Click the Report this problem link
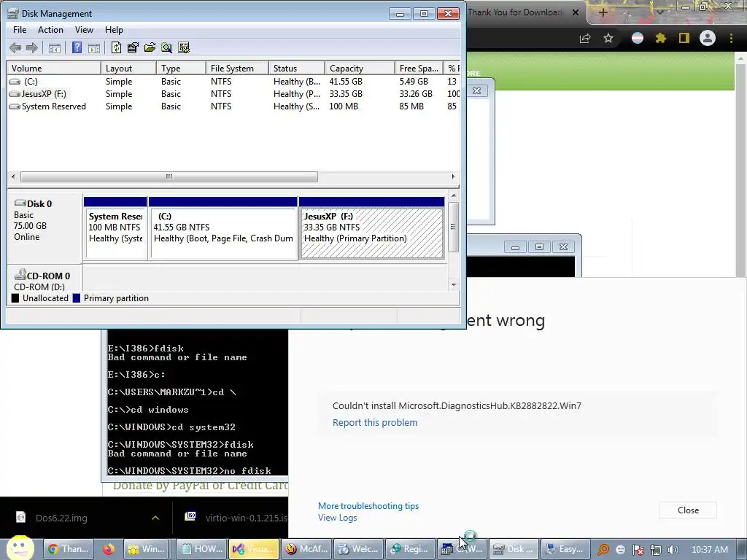This screenshot has height=560, width=747. coord(375,422)
